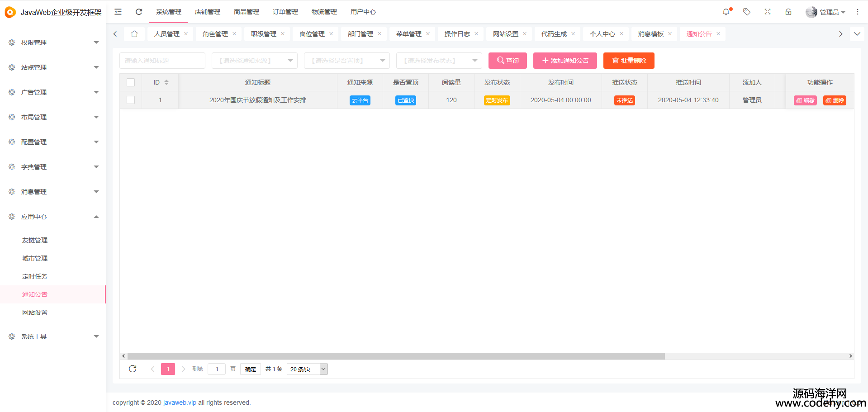Refresh table using pagination reload icon
The width and height of the screenshot is (868, 412).
point(133,369)
